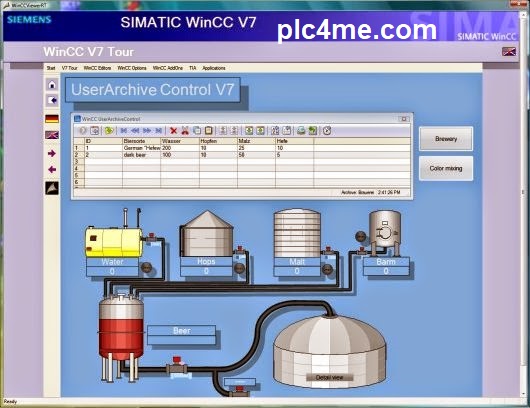The image size is (530, 408).
Task: Click the Malt value field
Action: click(297, 271)
